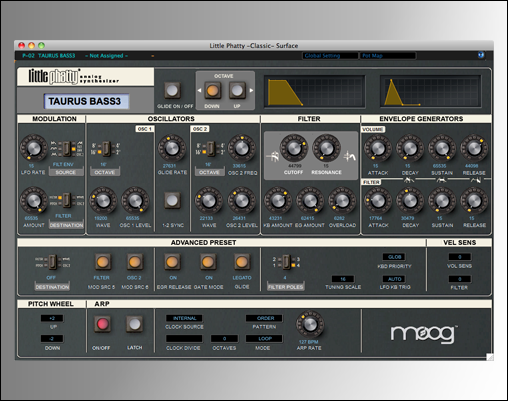Viewport: 508px width, 401px height.
Task: Toggle the Mod Src 5 button
Action: (x=102, y=262)
